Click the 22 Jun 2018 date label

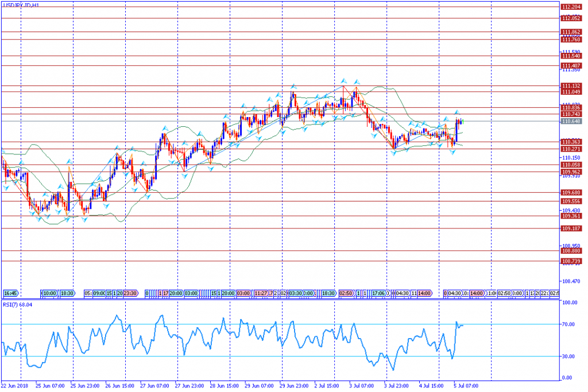click(16, 386)
